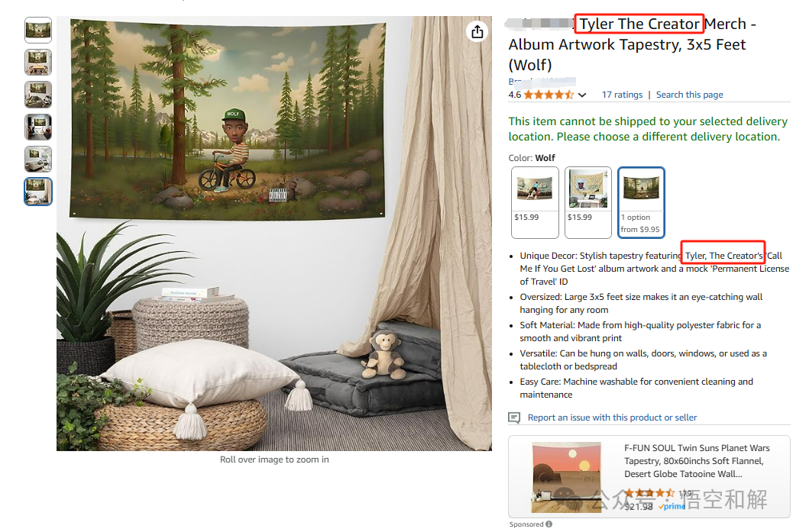
Task: Select the sixth highlighted product thumbnail
Action: point(38,192)
